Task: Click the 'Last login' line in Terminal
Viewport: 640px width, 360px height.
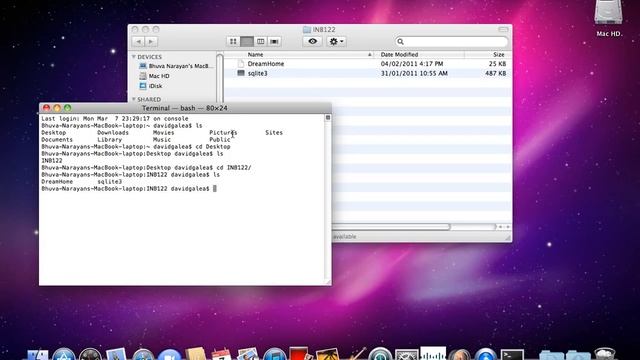Action: point(115,118)
